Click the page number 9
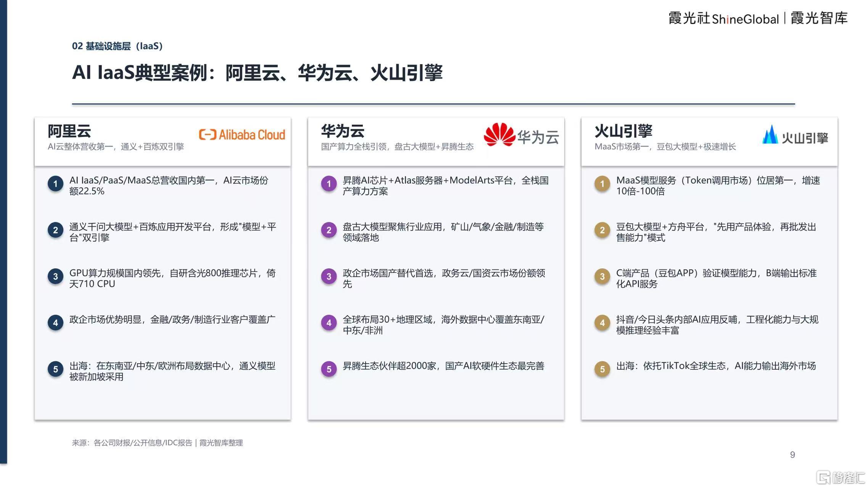The image size is (868, 488). tap(792, 455)
